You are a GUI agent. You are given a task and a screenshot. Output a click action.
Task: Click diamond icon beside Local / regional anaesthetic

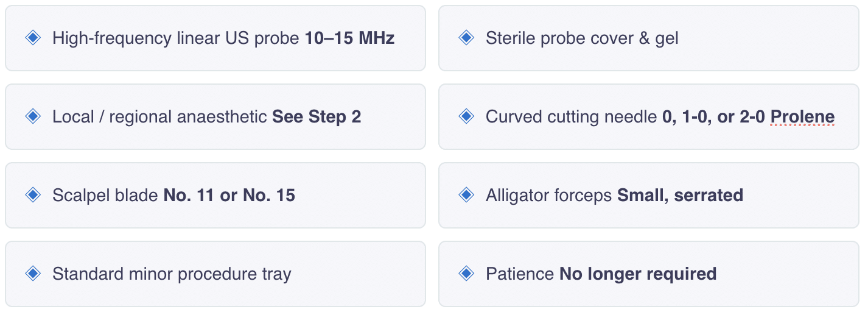click(33, 116)
